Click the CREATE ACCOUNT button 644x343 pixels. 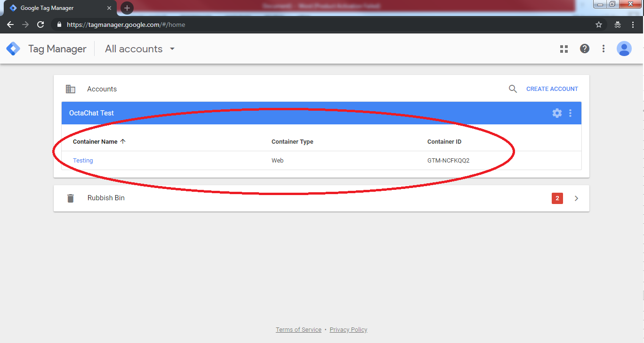coord(552,89)
